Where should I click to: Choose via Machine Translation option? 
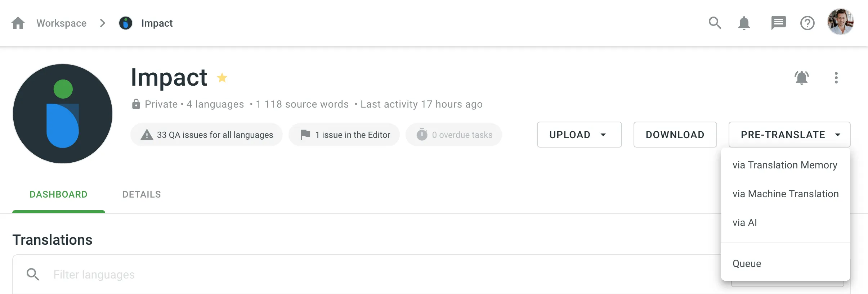(x=786, y=194)
